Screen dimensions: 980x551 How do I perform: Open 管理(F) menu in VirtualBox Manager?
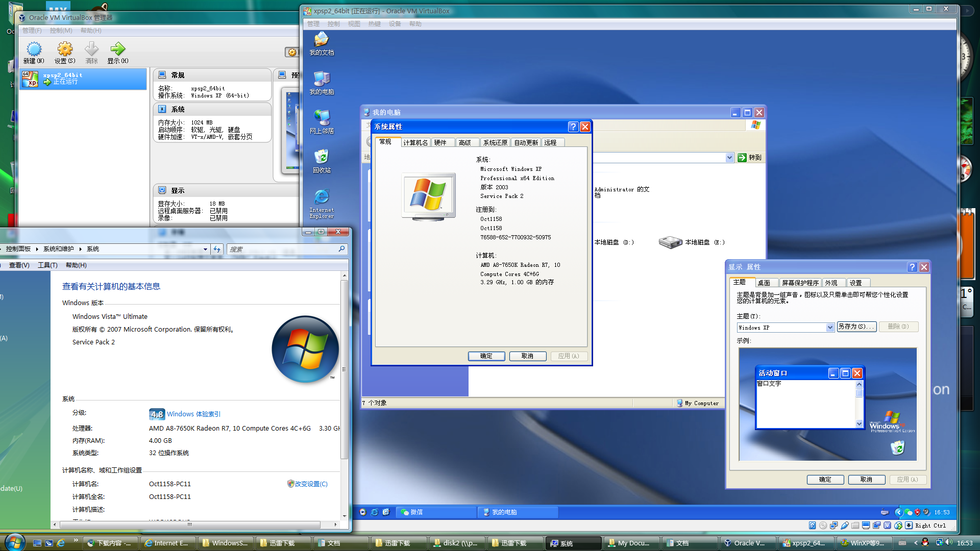click(32, 31)
